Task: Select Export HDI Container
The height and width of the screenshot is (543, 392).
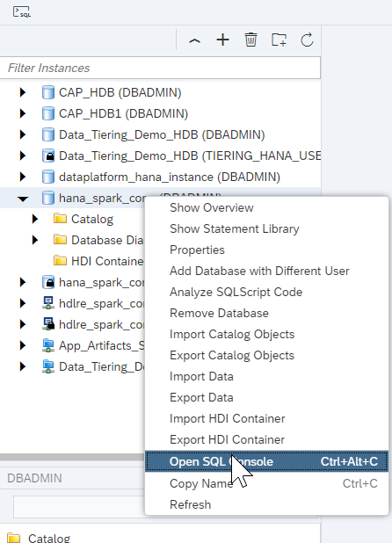Action: tap(266, 440)
